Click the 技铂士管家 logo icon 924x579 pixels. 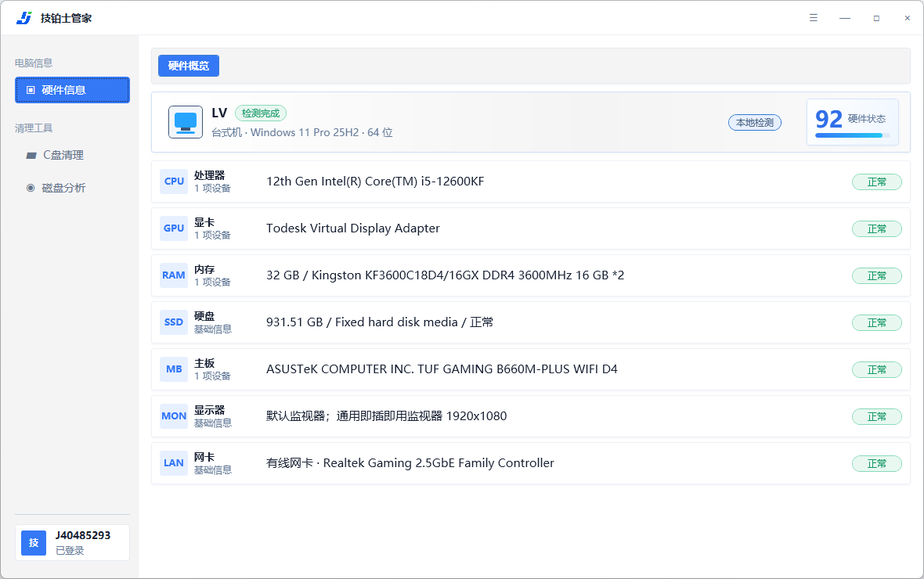24,18
